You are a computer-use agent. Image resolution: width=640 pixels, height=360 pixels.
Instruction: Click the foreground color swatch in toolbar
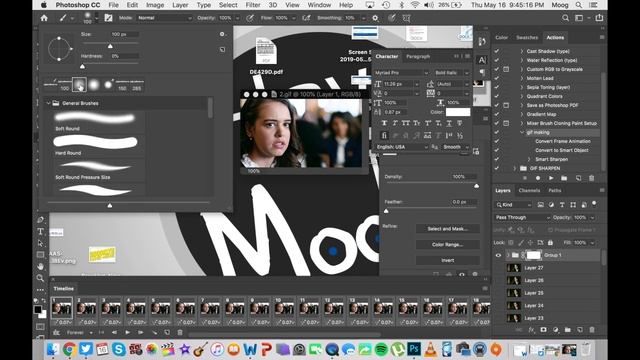[38, 309]
